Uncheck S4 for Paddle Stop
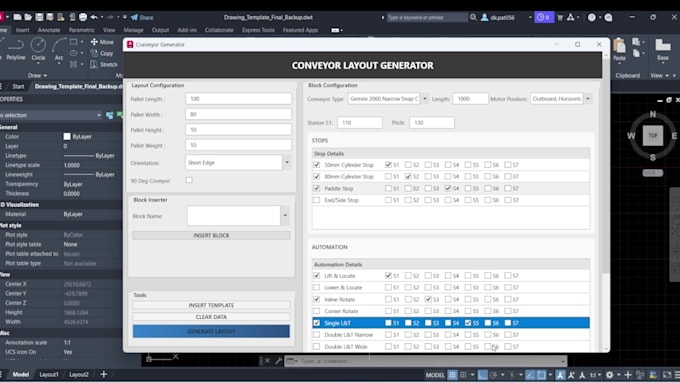This screenshot has width=680, height=383. point(448,188)
